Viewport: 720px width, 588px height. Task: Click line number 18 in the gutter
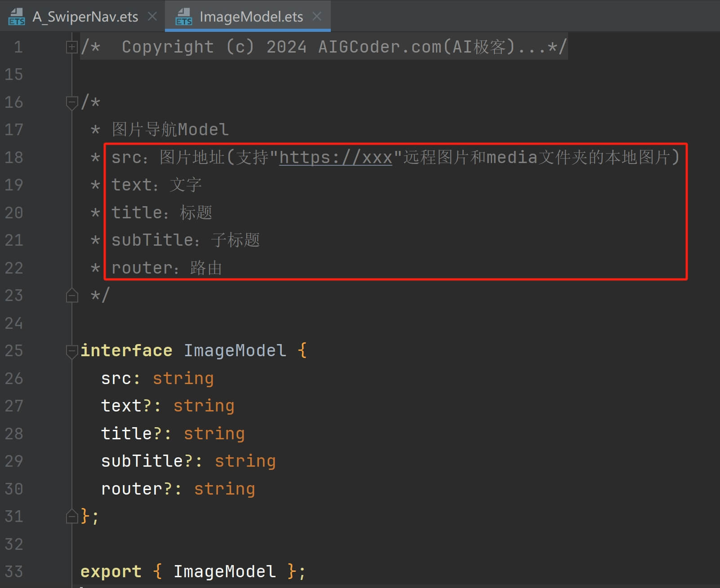13,157
